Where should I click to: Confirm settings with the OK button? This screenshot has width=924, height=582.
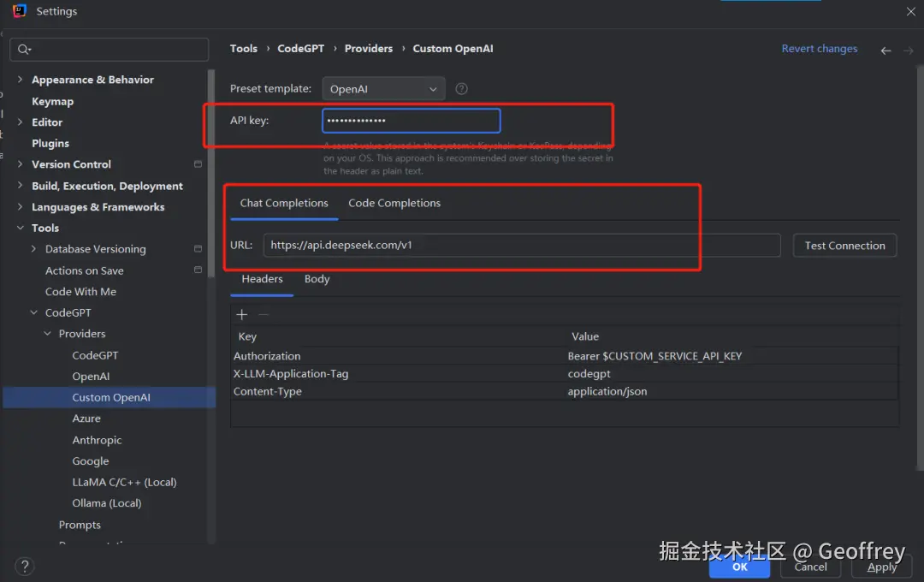(739, 567)
